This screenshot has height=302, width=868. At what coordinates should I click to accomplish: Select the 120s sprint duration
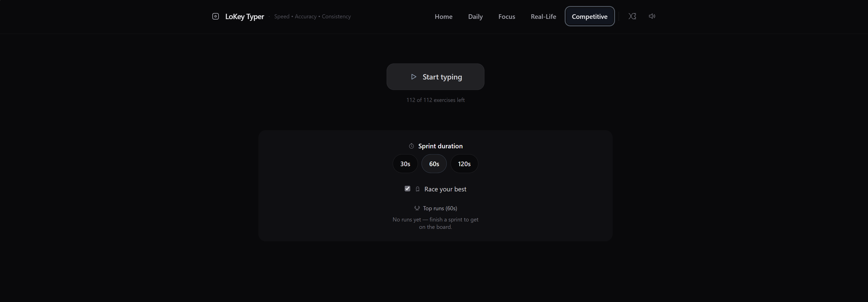(464, 164)
